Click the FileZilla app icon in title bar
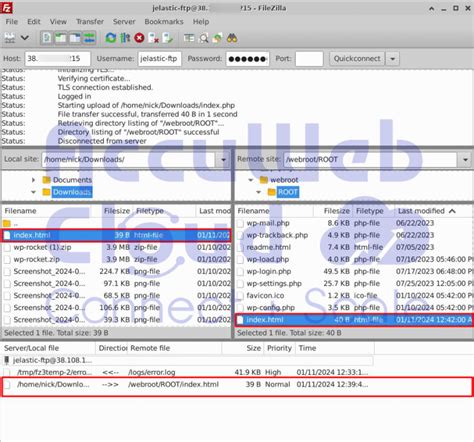 (x=7, y=8)
